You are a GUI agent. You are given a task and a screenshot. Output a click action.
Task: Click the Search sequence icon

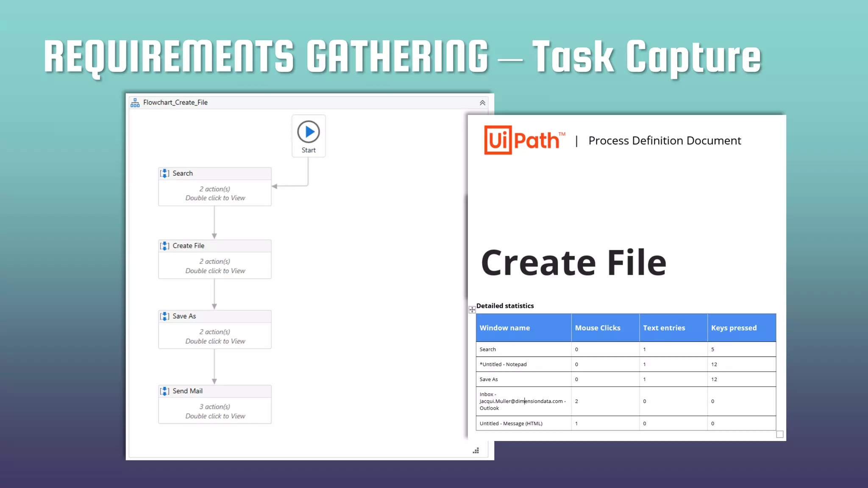pyautogui.click(x=165, y=173)
